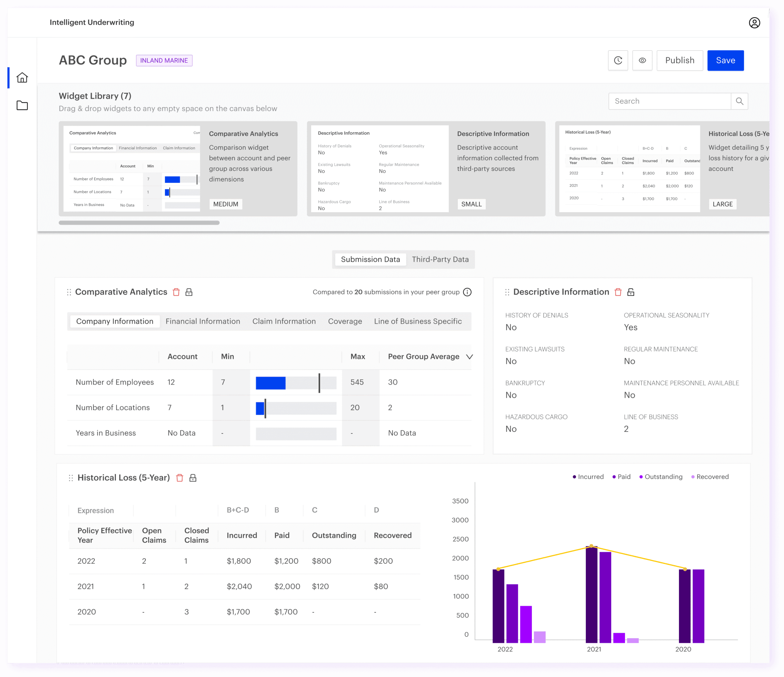Click the search magnifier button
Screen dimensions: 784x677
coord(739,101)
